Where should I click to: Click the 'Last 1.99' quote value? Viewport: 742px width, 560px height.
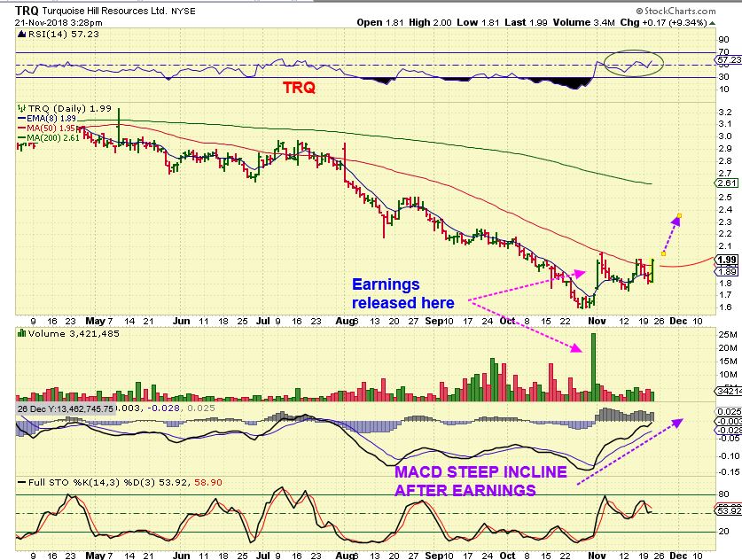[x=526, y=22]
